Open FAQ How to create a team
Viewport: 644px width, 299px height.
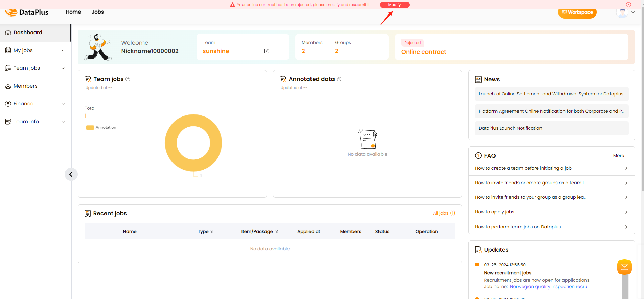551,168
